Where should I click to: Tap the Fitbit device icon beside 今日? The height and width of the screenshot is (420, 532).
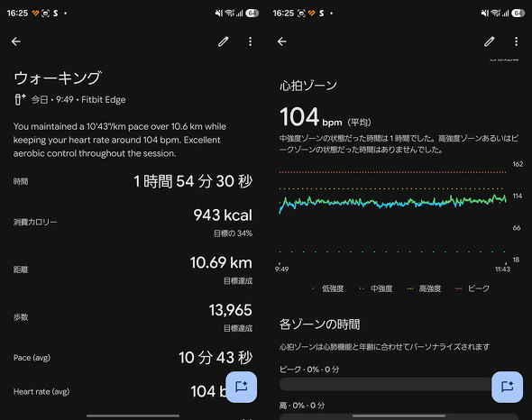coord(20,99)
